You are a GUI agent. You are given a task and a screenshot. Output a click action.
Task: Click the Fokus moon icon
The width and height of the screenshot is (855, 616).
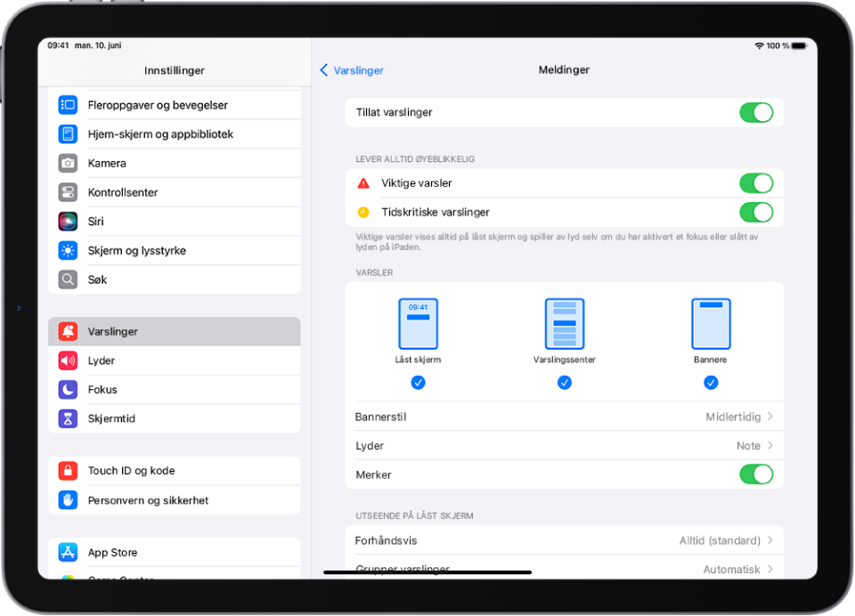[68, 389]
